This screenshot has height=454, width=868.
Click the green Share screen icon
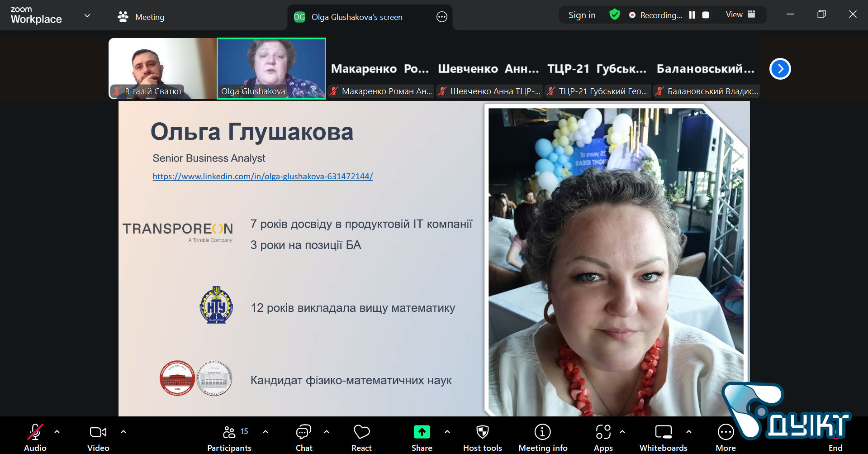tap(422, 433)
